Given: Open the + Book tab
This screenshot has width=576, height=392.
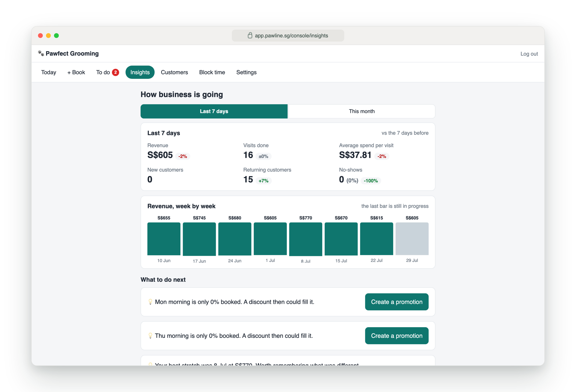Looking at the screenshot, I should [x=76, y=72].
